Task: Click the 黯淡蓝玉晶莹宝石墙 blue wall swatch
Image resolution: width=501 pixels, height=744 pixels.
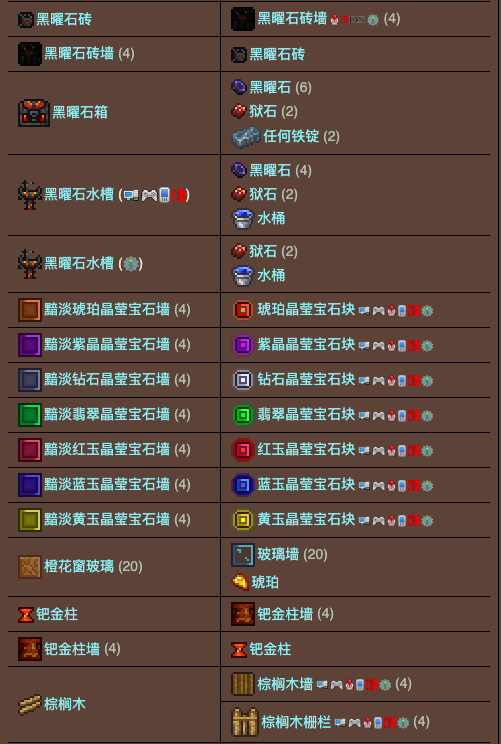Action: coord(30,485)
